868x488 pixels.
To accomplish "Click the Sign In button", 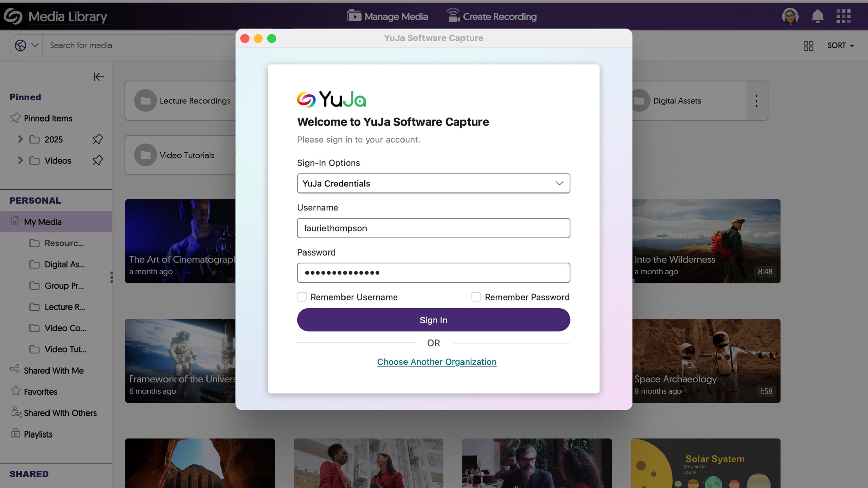I will click(433, 319).
